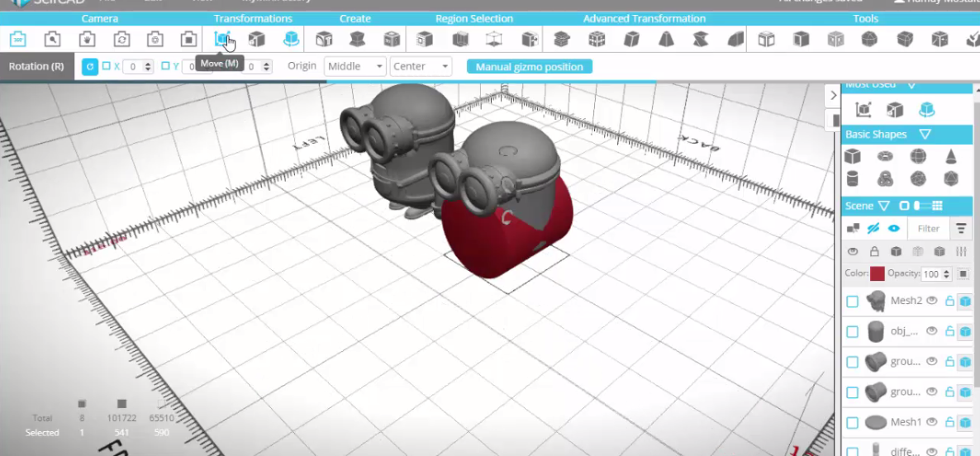Select the camera pan hand tool
The height and width of the screenshot is (456, 980).
point(87,40)
